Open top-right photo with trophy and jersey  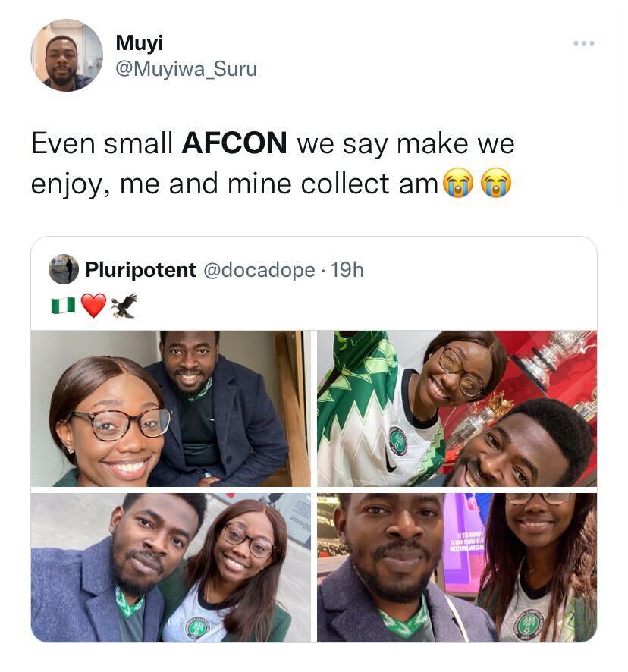tap(457, 408)
